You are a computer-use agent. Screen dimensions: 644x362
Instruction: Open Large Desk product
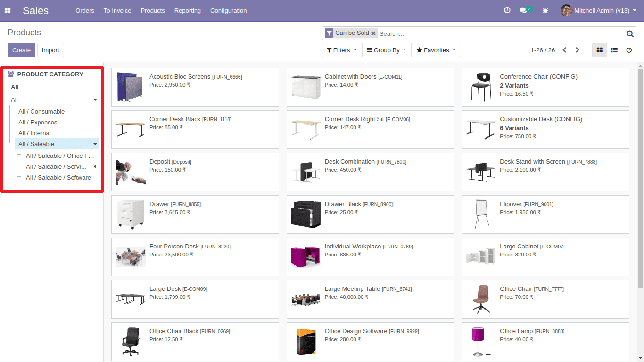pos(195,299)
